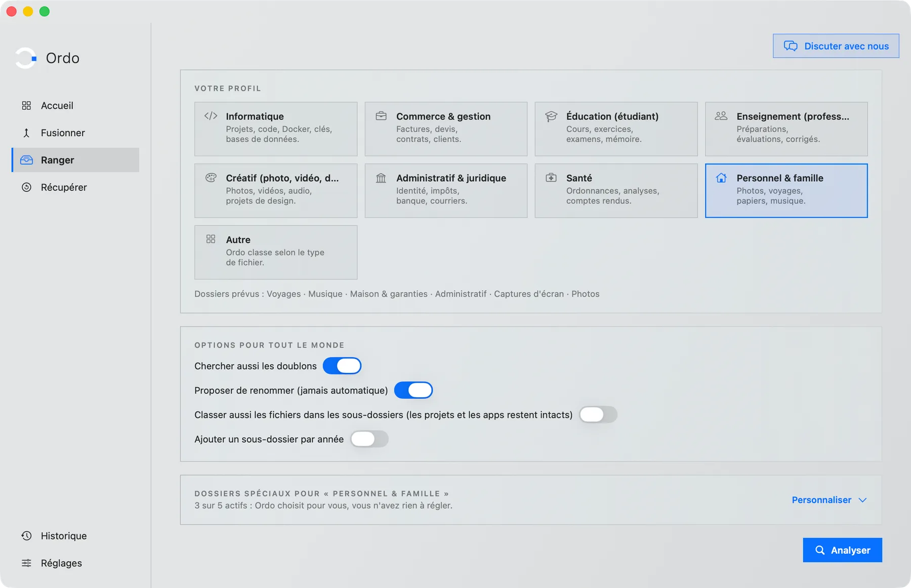Expand the Personnaliser chevron arrow

click(x=863, y=500)
